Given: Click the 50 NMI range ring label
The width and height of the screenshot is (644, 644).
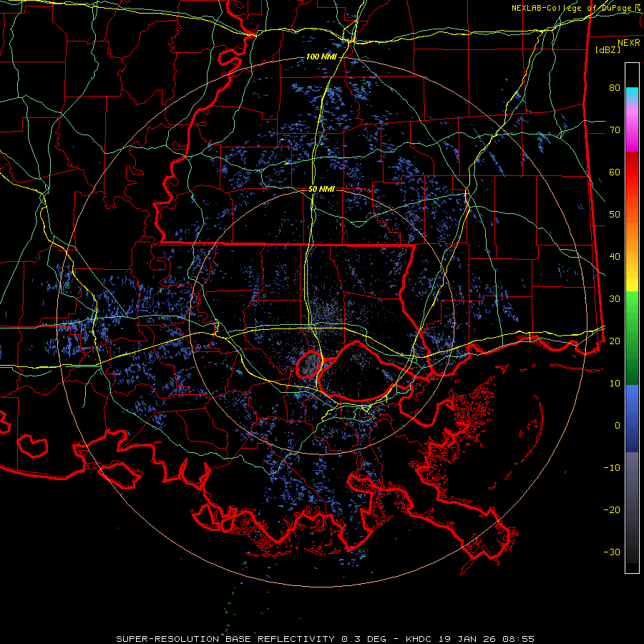Looking at the screenshot, I should coord(321,190).
